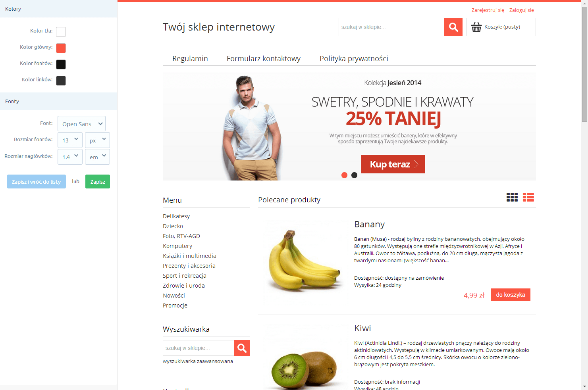Open the heading size unit em dropdown
Screen dimensions: 588x390
click(97, 157)
